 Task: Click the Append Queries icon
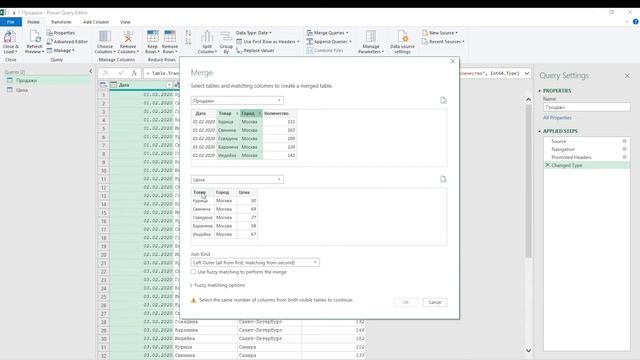tap(310, 42)
